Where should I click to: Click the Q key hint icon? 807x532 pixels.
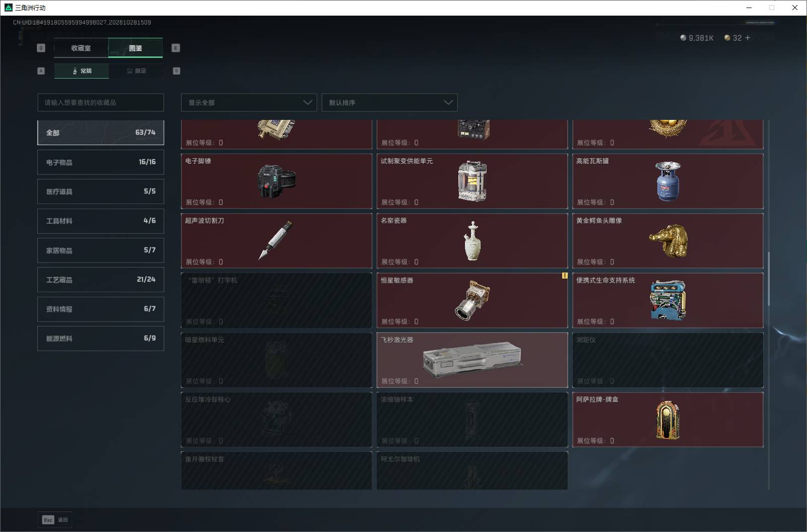coord(41,48)
